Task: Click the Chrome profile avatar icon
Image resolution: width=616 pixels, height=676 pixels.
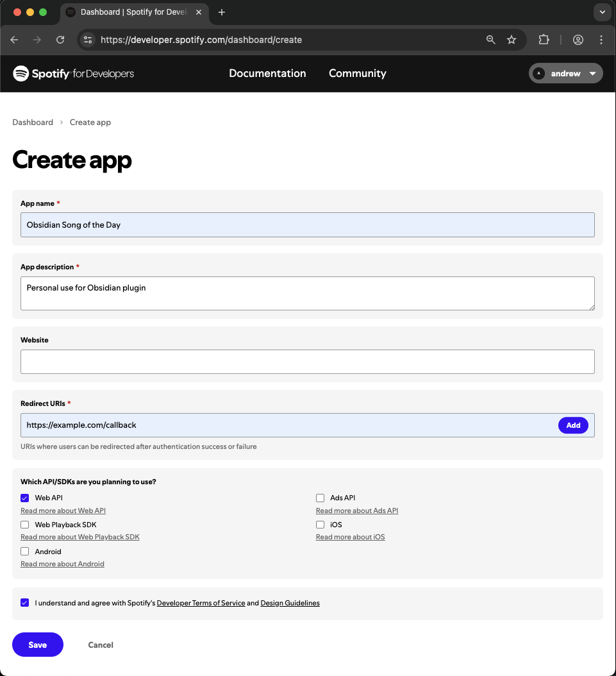Action: [x=578, y=40]
